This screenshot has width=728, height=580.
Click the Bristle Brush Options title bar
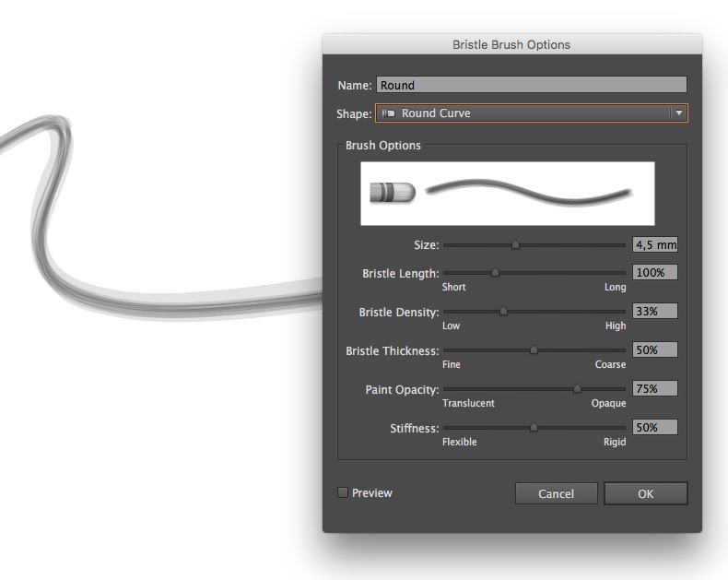pyautogui.click(x=512, y=44)
